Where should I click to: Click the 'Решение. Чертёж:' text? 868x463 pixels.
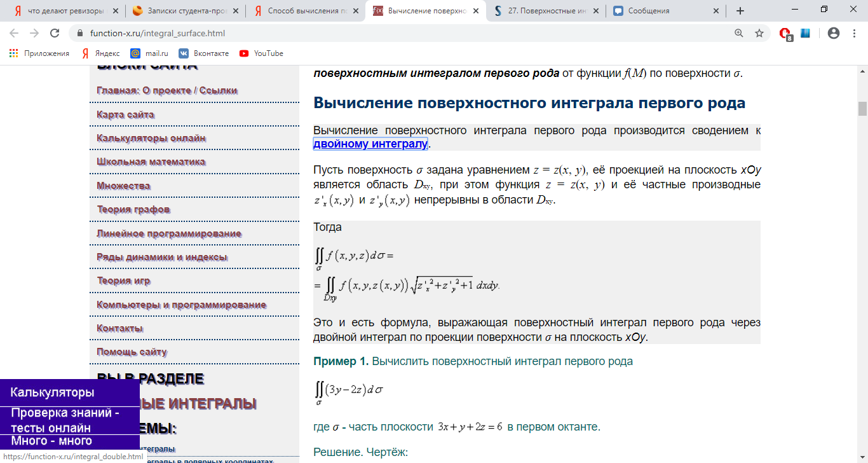point(360,452)
